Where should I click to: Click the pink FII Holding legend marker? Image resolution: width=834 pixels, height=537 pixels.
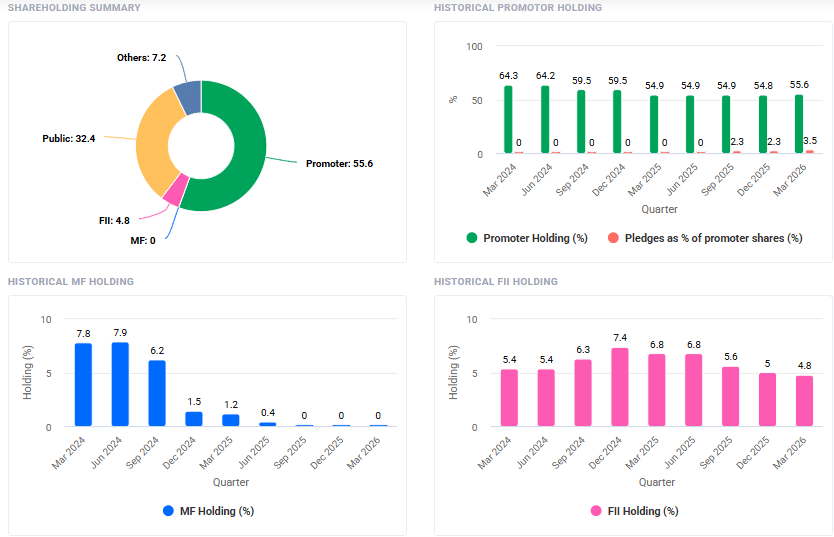click(596, 511)
